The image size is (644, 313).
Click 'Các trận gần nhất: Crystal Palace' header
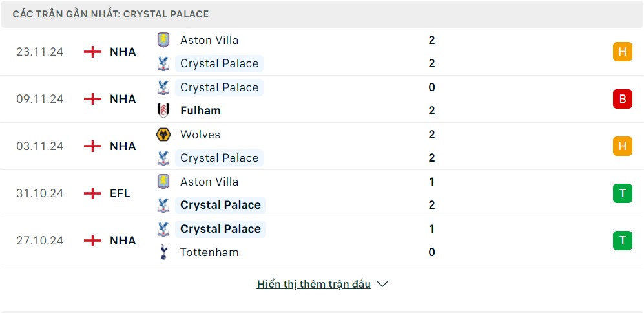[110, 14]
